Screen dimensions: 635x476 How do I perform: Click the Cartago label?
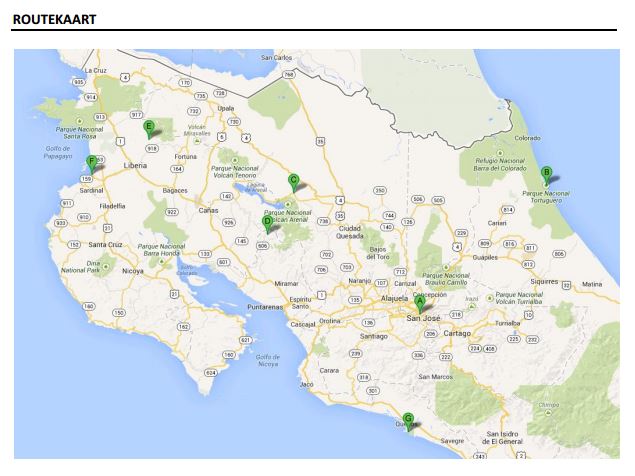pos(457,333)
